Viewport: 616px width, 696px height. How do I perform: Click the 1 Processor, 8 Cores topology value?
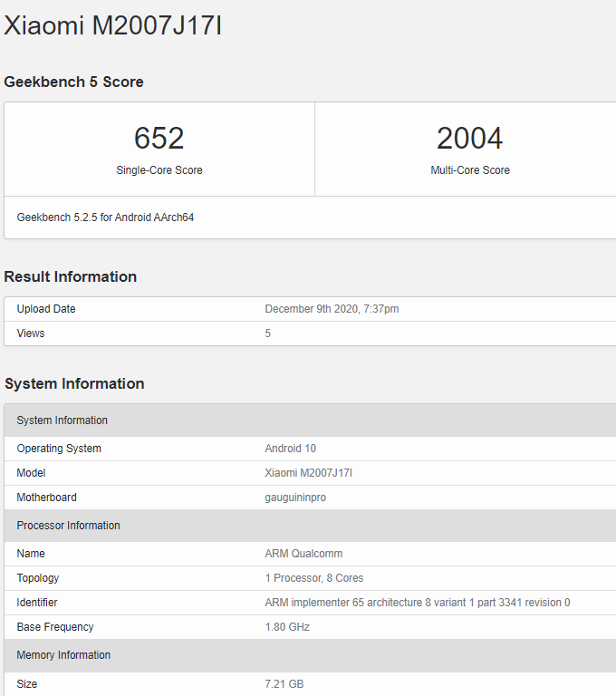click(x=313, y=578)
